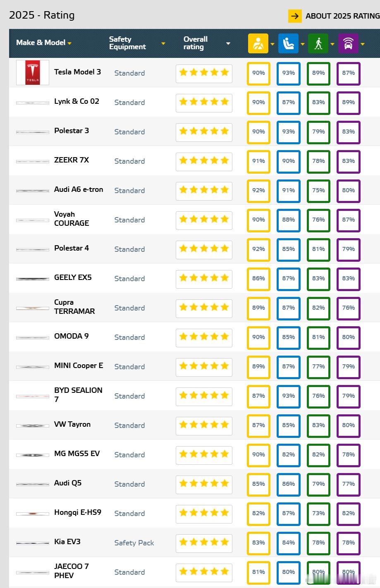Open the Tesla Model 3 logo thumbnail
380x588 pixels.
33,73
